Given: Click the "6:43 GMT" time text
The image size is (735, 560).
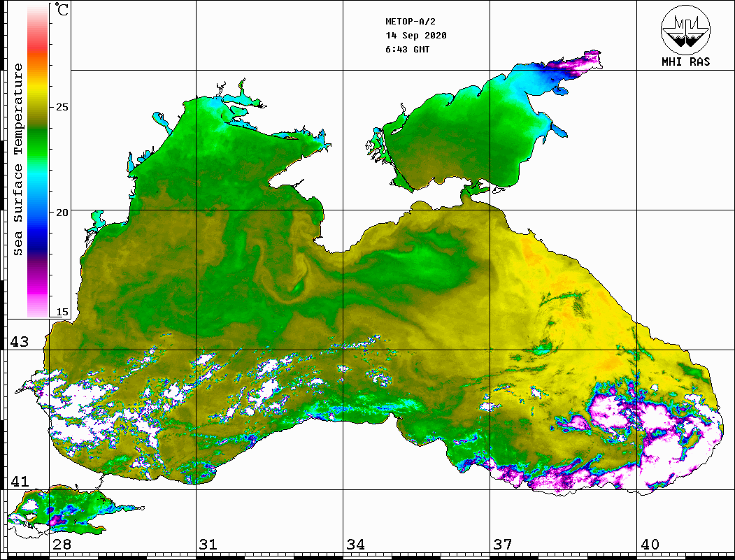Looking at the screenshot, I should pyautogui.click(x=408, y=49).
